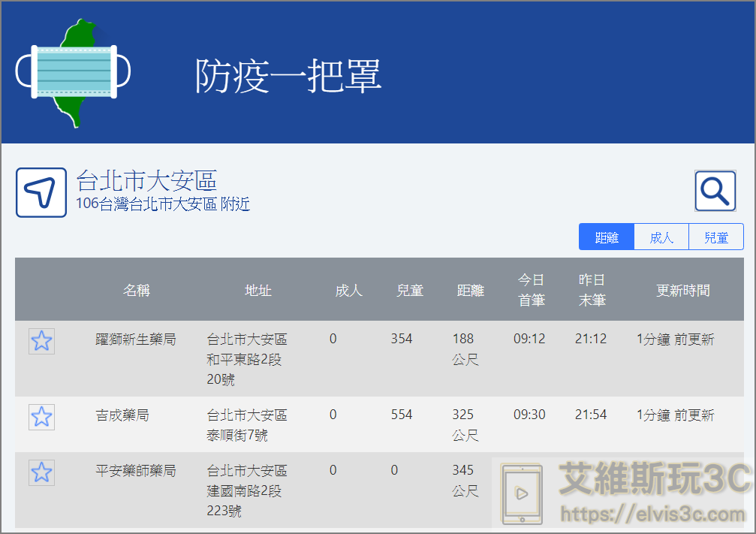Click the 艾維斯玩3C watermark tablet icon

(x=521, y=493)
